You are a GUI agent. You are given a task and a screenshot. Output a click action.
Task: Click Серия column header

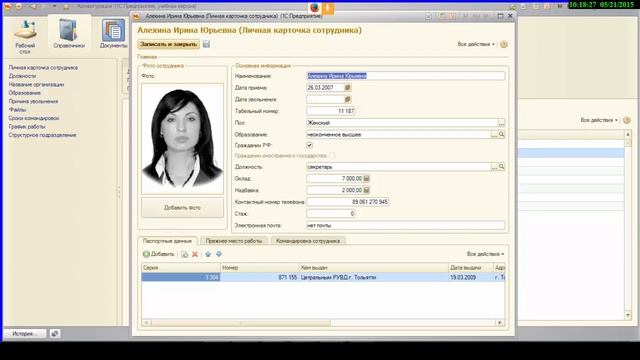[181, 268]
